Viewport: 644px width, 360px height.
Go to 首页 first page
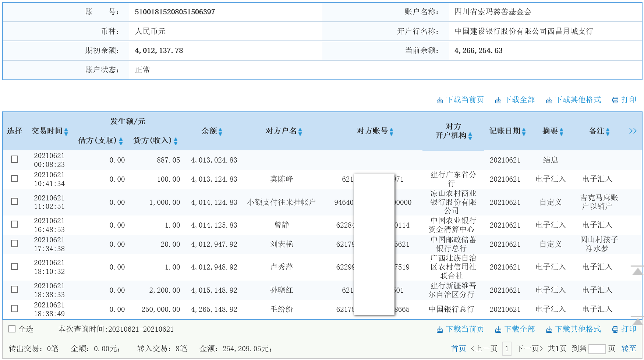pos(458,349)
